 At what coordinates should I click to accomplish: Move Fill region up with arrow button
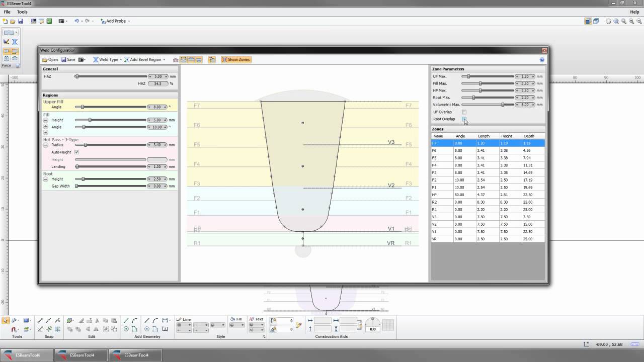point(46,127)
